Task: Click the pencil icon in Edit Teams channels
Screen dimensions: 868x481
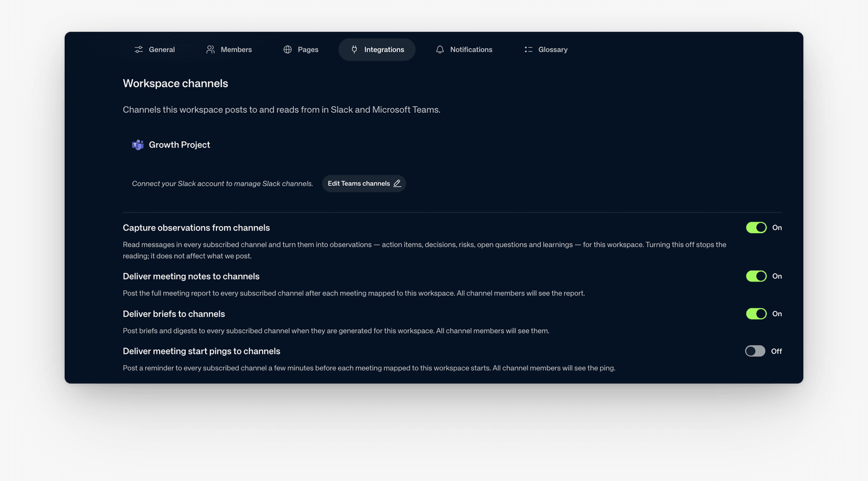Action: point(397,183)
